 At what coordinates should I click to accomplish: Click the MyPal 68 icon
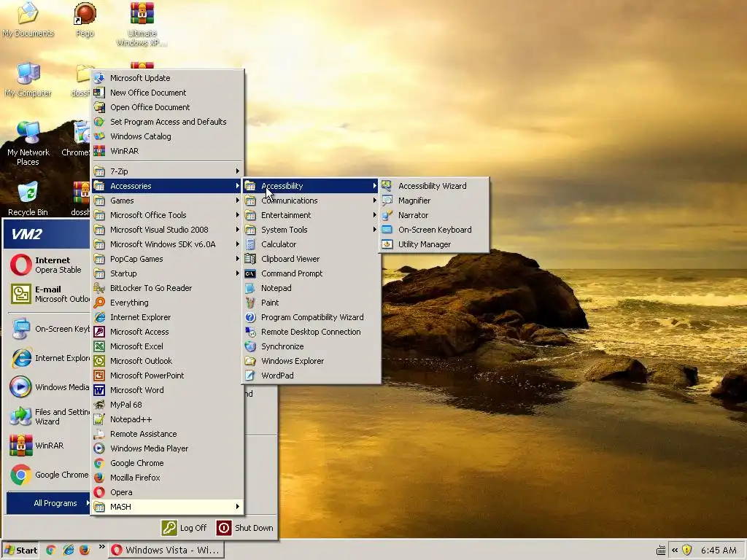(x=99, y=405)
